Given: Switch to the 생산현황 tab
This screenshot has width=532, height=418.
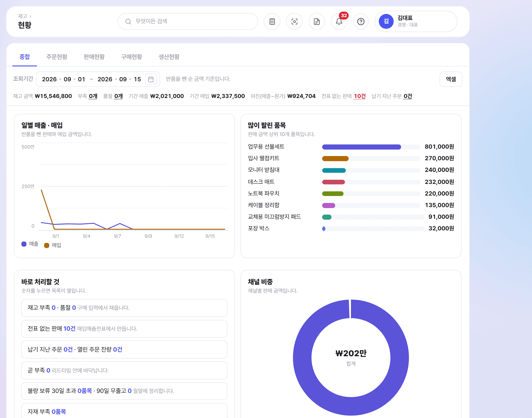Looking at the screenshot, I should coord(169,57).
